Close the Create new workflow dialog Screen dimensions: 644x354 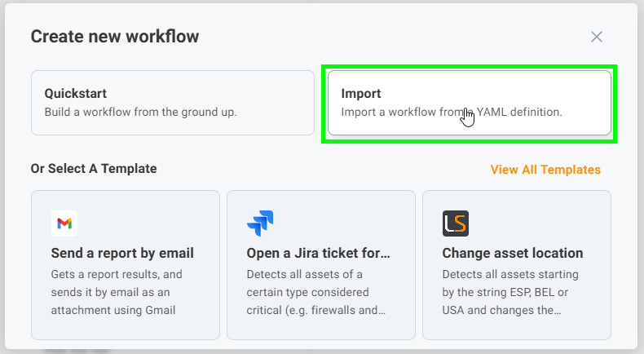(x=597, y=37)
